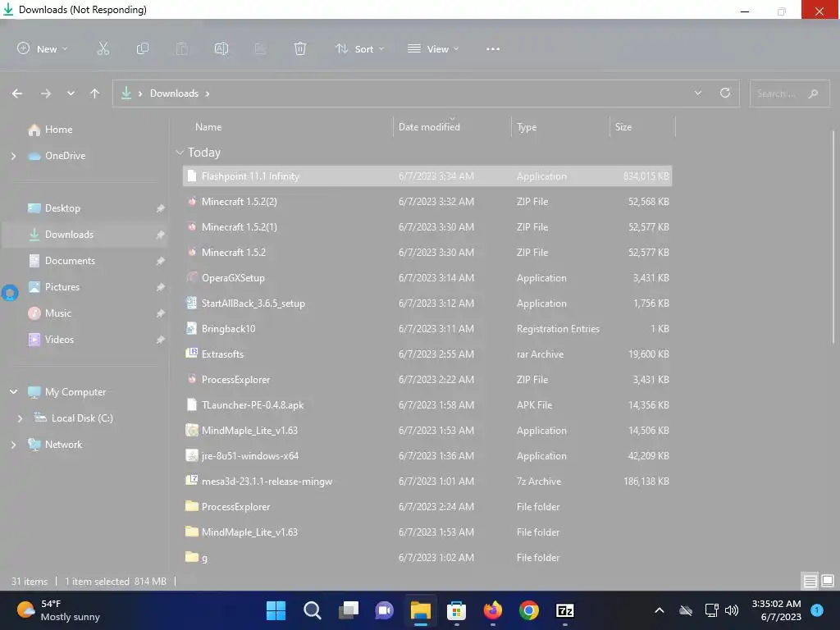Go back with the left arrow
840x630 pixels.
pyautogui.click(x=17, y=94)
